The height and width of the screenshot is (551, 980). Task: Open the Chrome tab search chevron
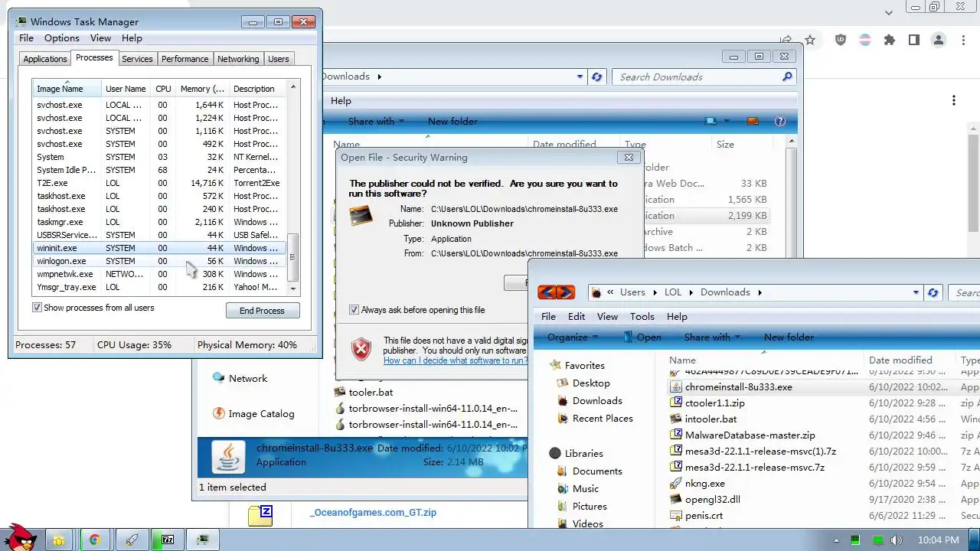(889, 12)
